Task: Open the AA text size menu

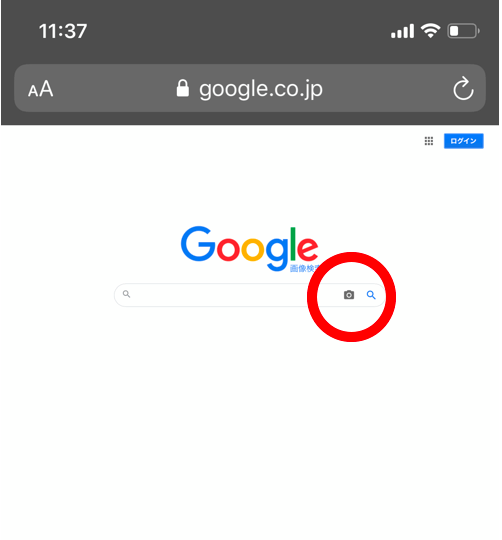Action: click(x=41, y=89)
